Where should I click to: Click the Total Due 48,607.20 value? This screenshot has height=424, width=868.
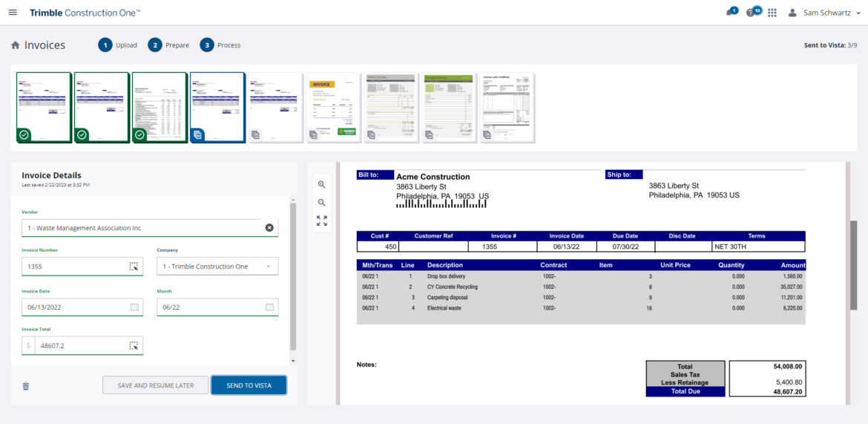click(x=788, y=391)
